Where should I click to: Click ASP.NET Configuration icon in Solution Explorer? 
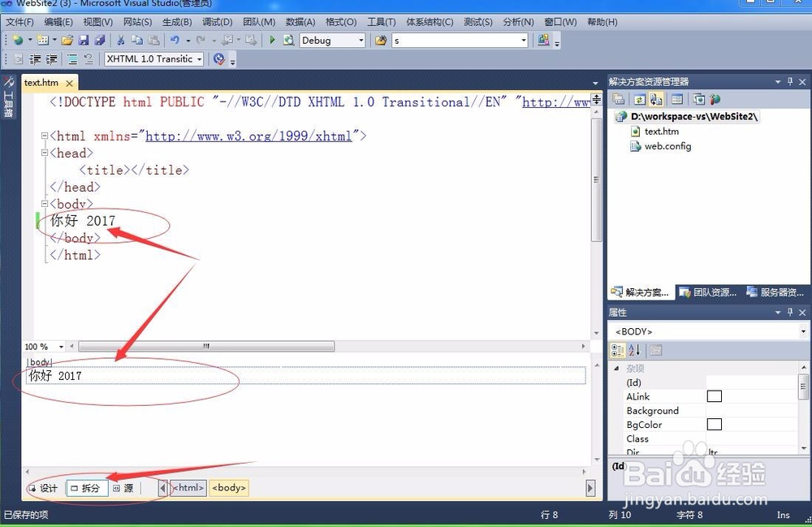click(715, 99)
